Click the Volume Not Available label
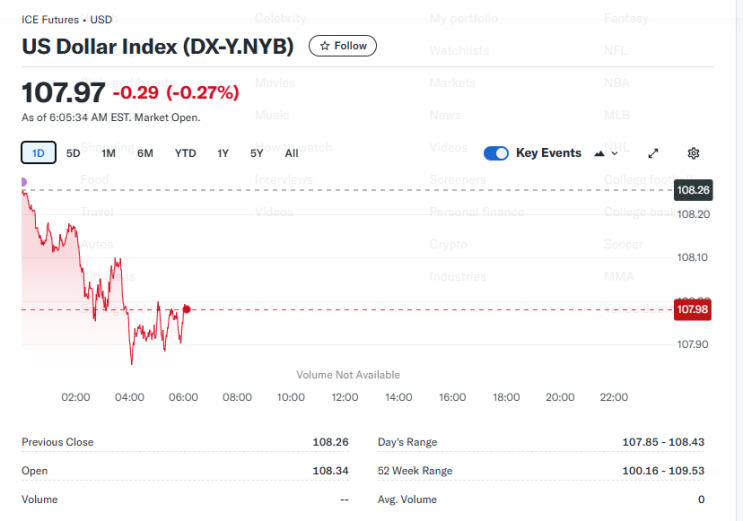The width and height of the screenshot is (743, 521). tap(348, 375)
